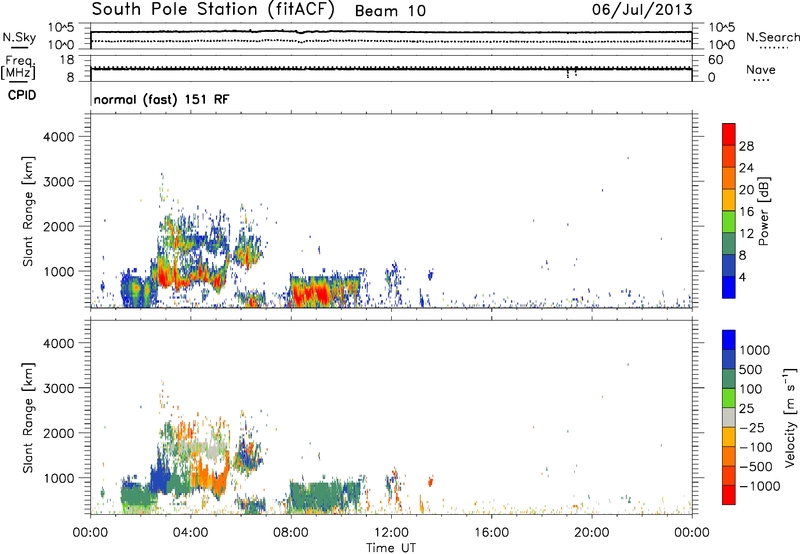The image size is (800, 554).
Task: Click the "Nave" legend label
Action: pos(761,69)
